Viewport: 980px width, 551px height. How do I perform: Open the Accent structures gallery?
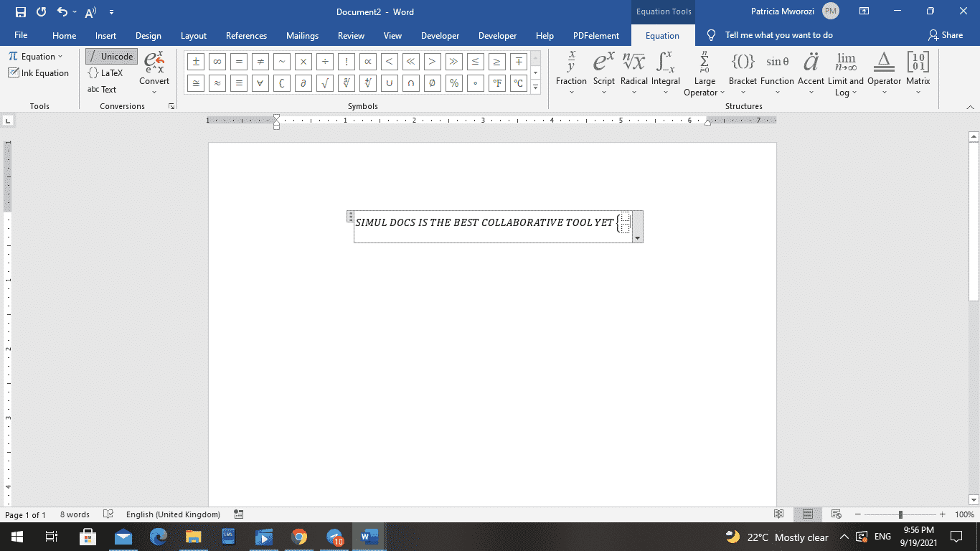(x=811, y=72)
